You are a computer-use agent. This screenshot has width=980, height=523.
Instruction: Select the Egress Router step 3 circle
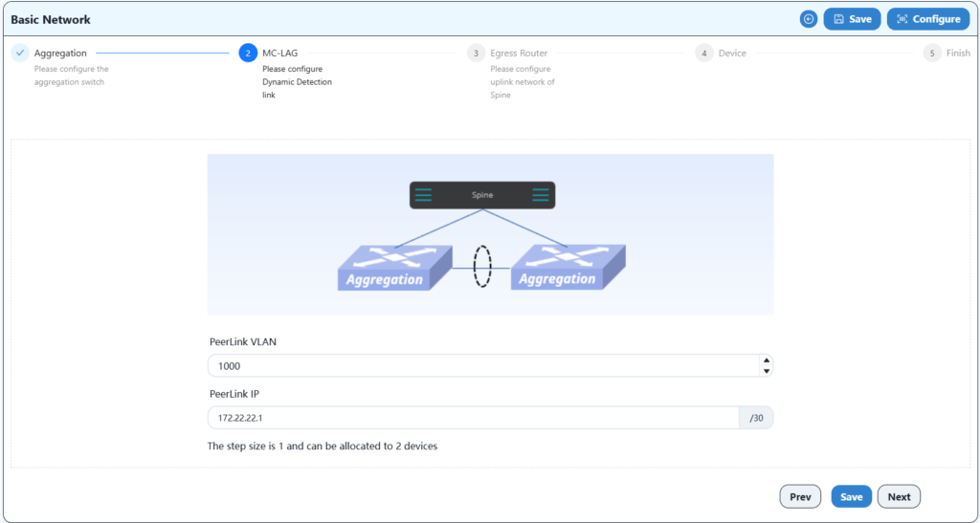coord(476,54)
